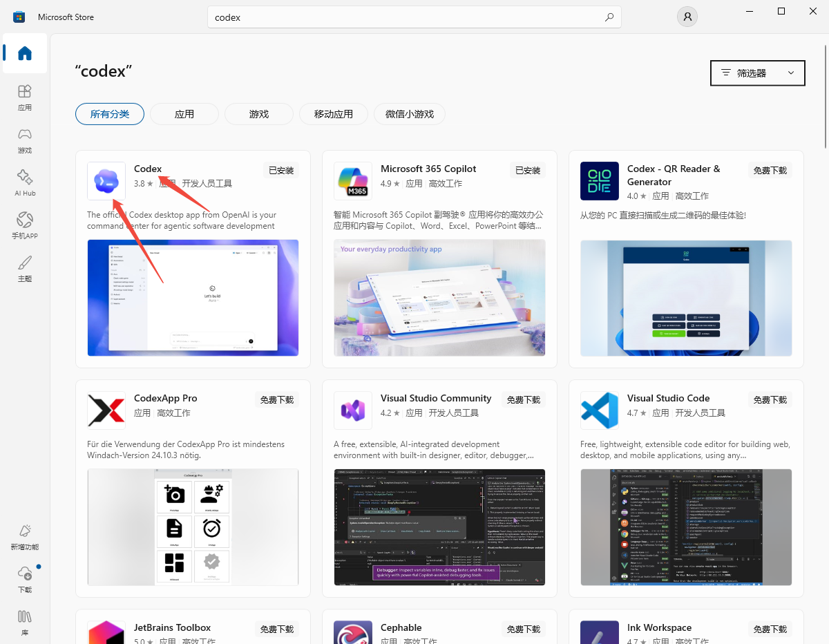Open 手机APP sidebar icon
Screen dimensions: 829x644
pos(25,226)
